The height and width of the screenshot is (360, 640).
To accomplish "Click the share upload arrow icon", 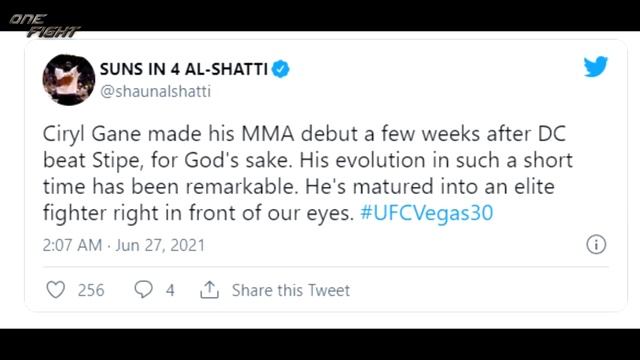I will [x=209, y=290].
